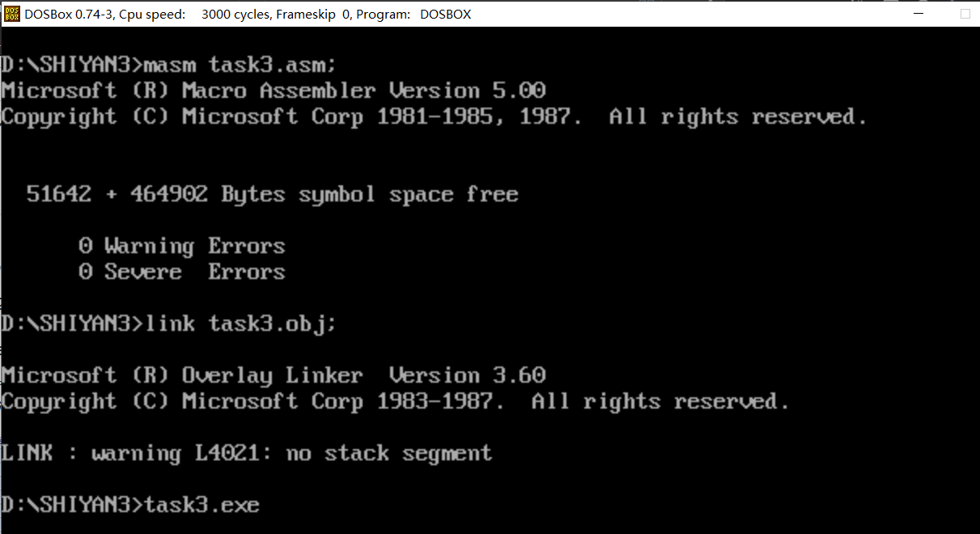This screenshot has width=980, height=534.
Task: Click the '0 Severe Errors' text
Action: (x=182, y=272)
